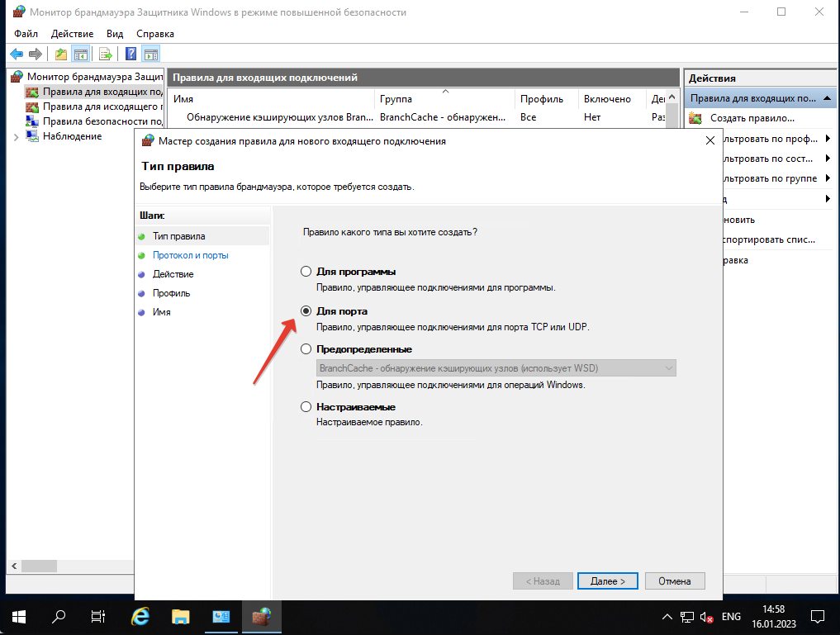The width and height of the screenshot is (840, 635).
Task: Open Server Manager from the taskbar
Action: [221, 618]
